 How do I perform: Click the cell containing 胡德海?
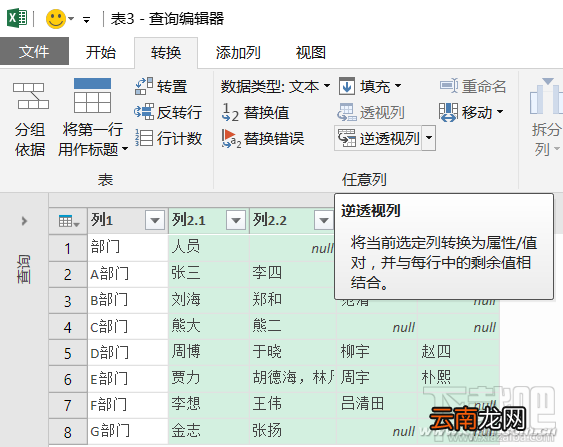click(293, 379)
